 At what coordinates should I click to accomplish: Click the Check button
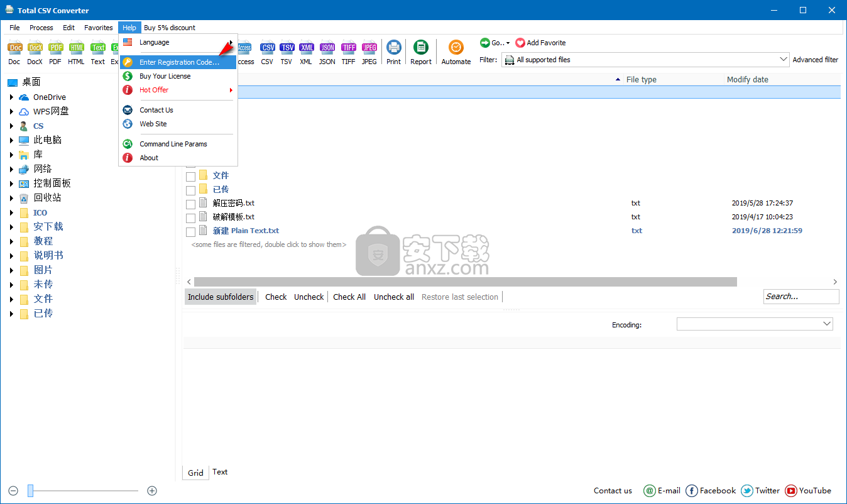[x=276, y=297]
